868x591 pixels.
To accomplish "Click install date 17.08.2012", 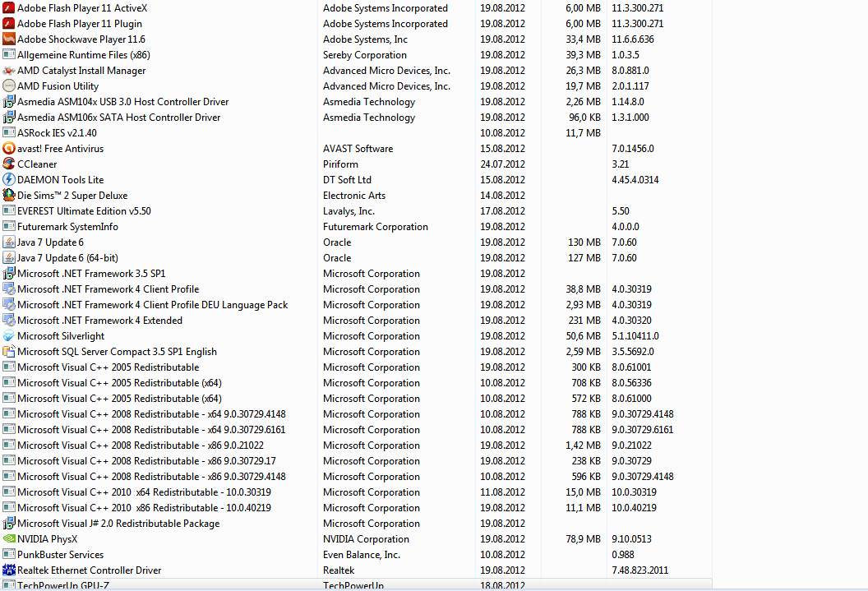I will [503, 210].
